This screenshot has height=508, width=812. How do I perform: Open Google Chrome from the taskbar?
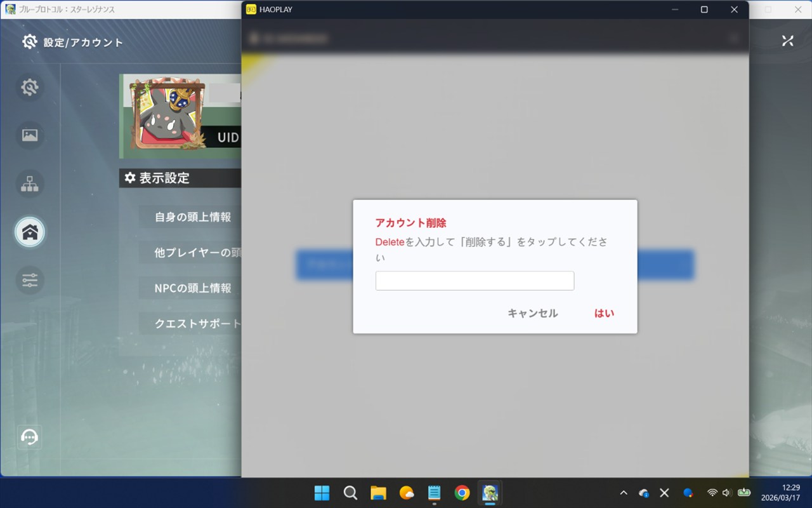(462, 493)
